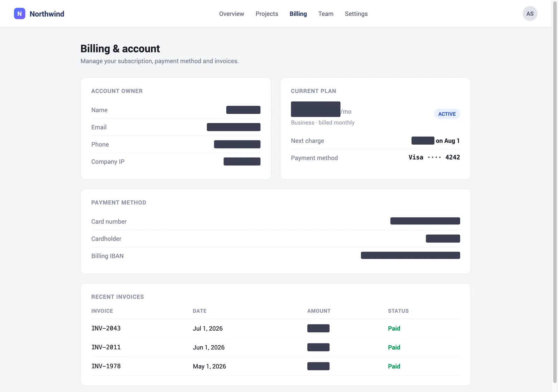
Task: Click the AMOUNT column header
Action: coord(319,311)
